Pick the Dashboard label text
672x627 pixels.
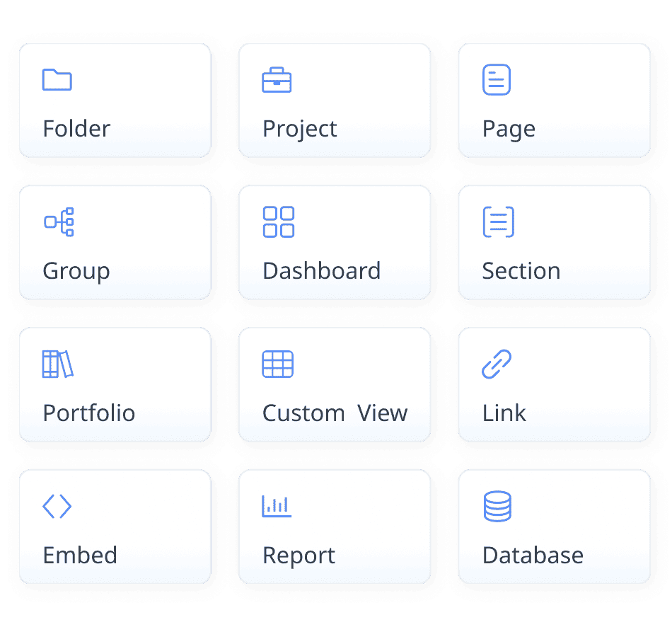[321, 271]
